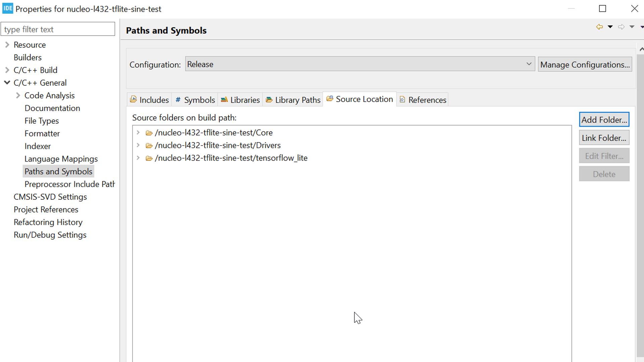Image resolution: width=644 pixels, height=362 pixels.
Task: Click the Delete button
Action: [x=604, y=174]
